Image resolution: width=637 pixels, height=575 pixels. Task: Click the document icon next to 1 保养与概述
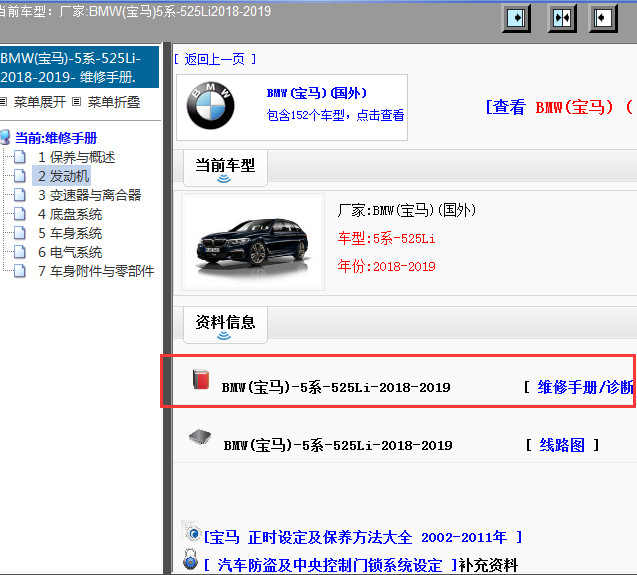coord(20,156)
